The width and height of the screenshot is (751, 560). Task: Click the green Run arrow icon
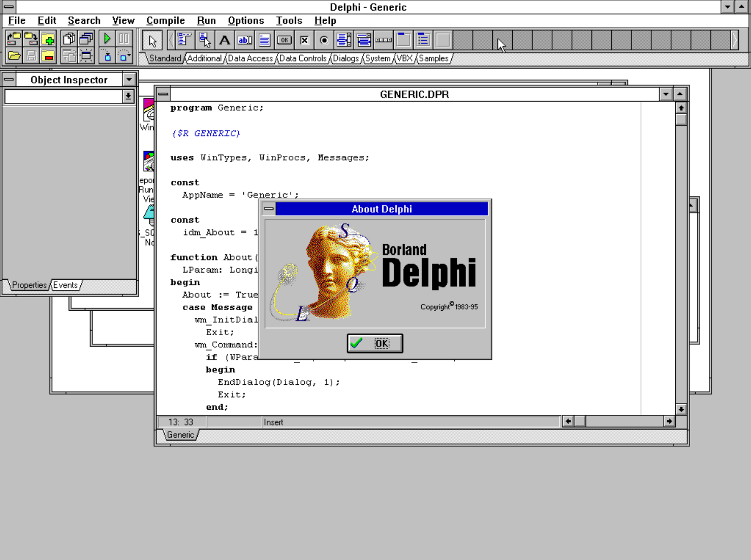[x=107, y=39]
